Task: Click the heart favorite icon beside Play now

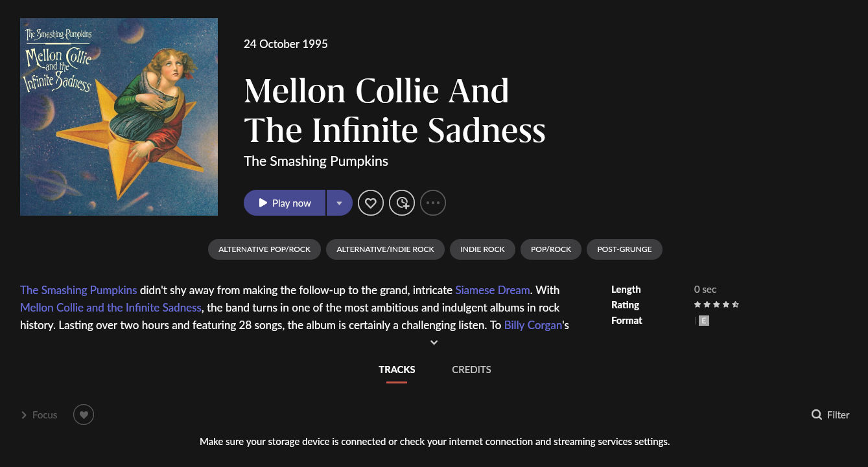Action: tap(371, 203)
